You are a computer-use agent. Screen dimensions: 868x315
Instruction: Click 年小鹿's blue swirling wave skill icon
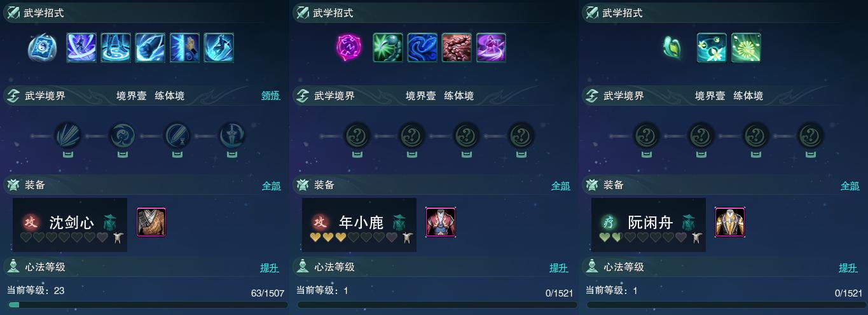422,48
